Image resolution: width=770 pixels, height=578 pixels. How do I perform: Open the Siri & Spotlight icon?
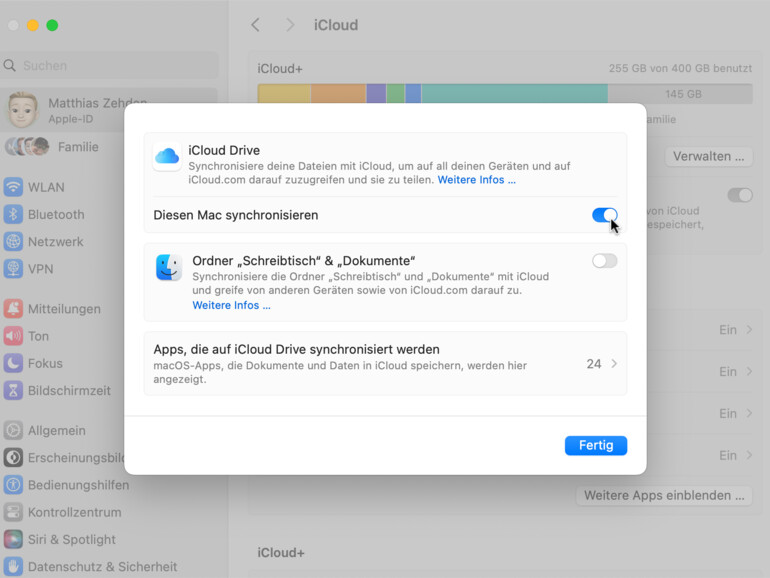[13, 539]
